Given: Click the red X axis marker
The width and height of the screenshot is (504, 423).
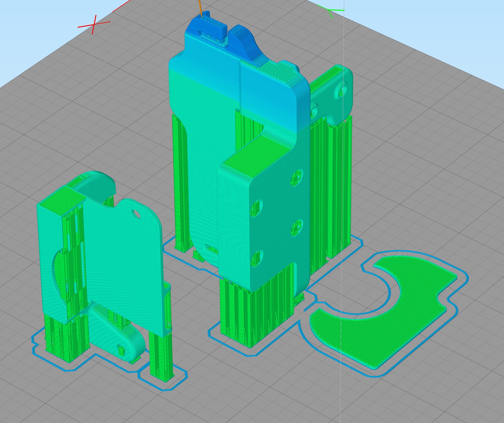Looking at the screenshot, I should click(x=94, y=24).
